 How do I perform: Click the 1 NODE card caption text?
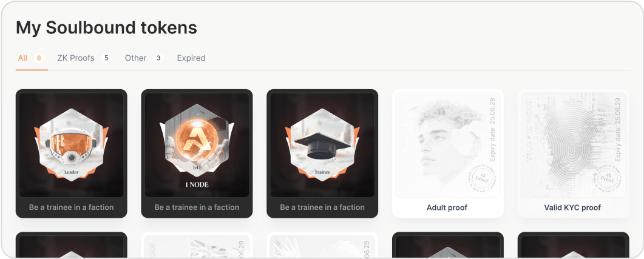(x=197, y=207)
